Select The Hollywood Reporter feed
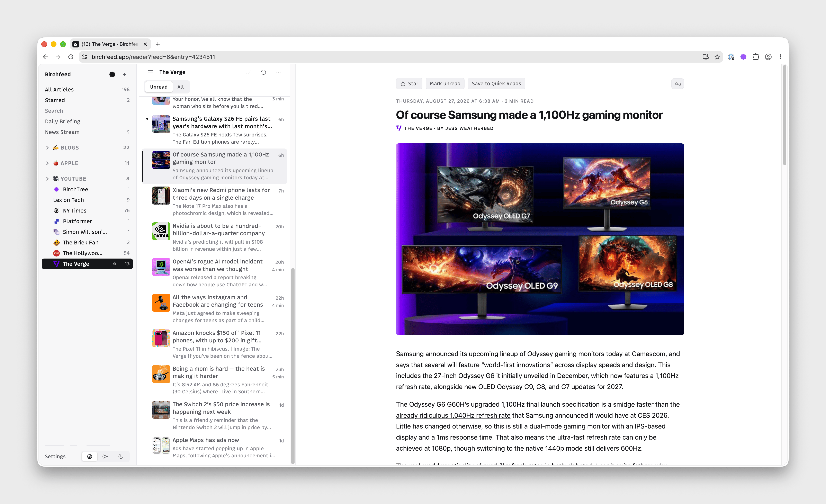 [x=87, y=253]
